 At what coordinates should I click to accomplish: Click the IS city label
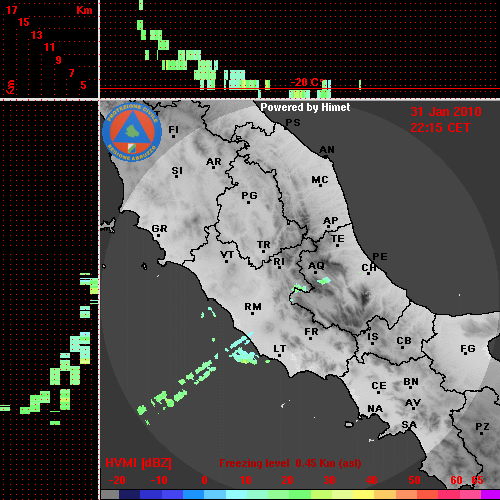pyautogui.click(x=373, y=337)
